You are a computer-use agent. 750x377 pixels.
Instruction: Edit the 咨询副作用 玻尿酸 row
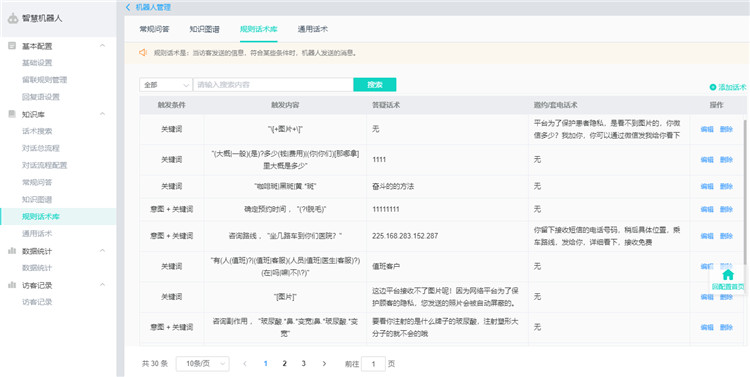click(x=707, y=327)
